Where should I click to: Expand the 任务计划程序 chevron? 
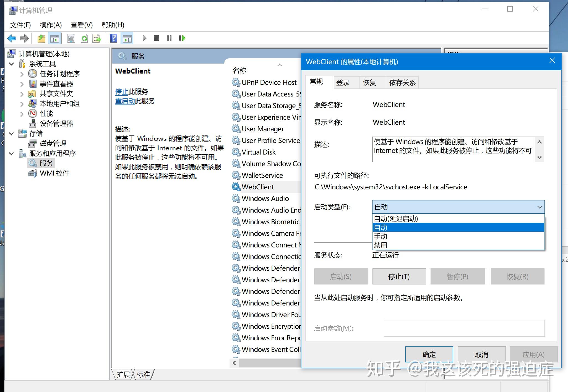[x=22, y=74]
